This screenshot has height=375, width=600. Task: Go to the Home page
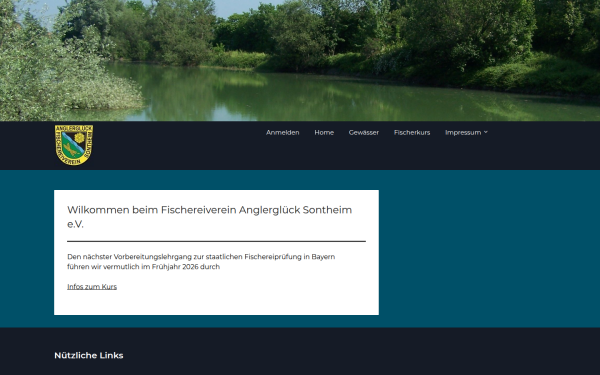click(x=324, y=132)
